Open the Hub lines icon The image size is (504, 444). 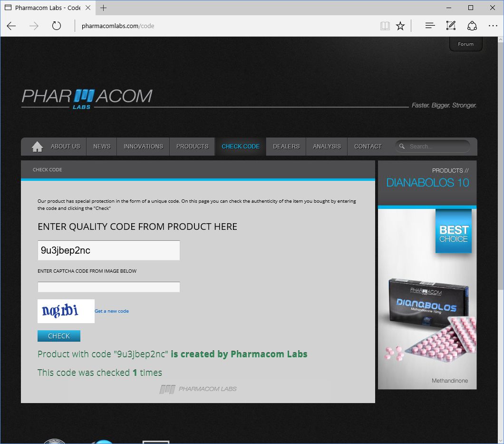click(x=430, y=26)
